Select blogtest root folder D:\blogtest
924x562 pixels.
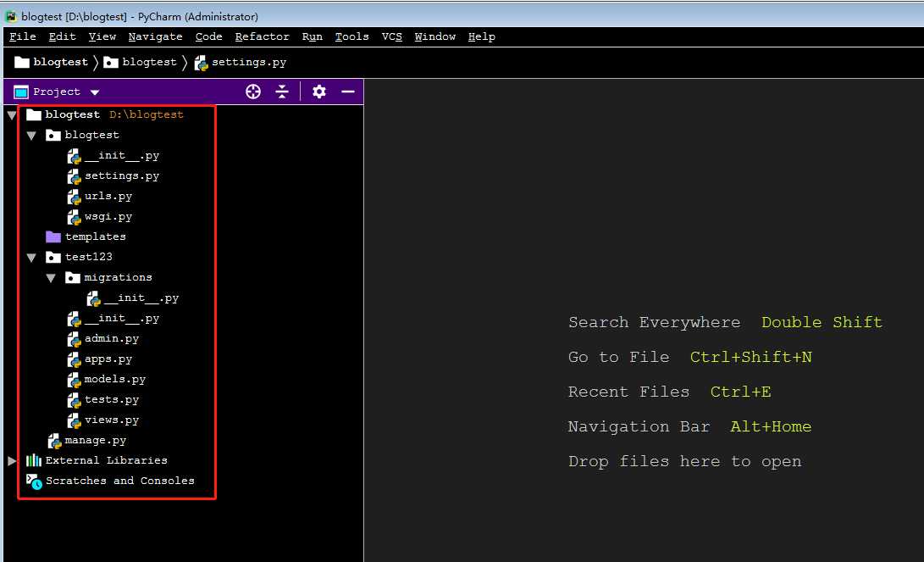[x=105, y=114]
